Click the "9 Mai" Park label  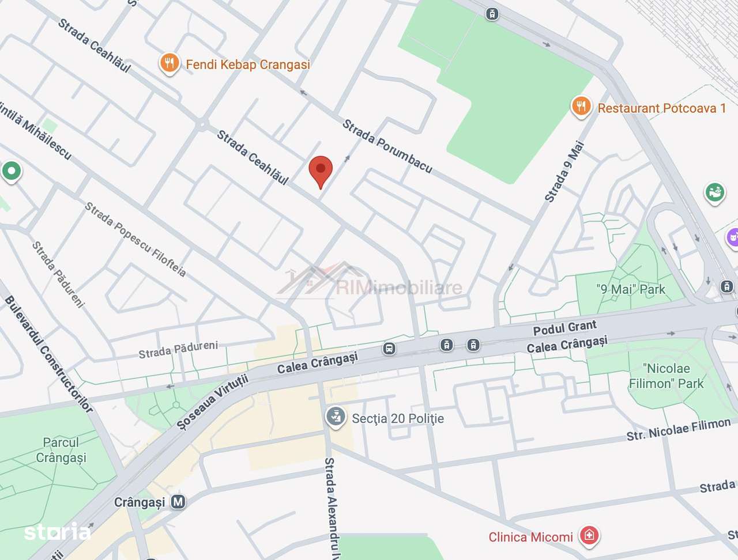pos(631,289)
